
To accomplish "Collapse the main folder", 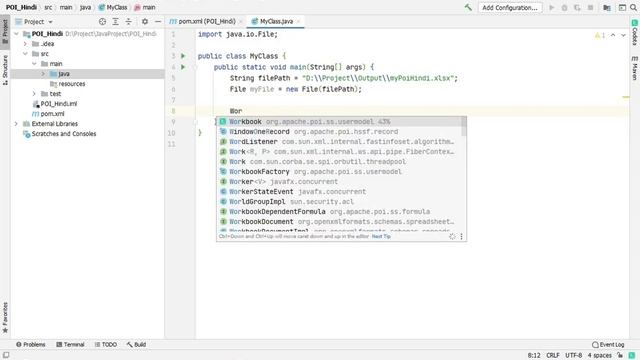I will (x=34, y=64).
